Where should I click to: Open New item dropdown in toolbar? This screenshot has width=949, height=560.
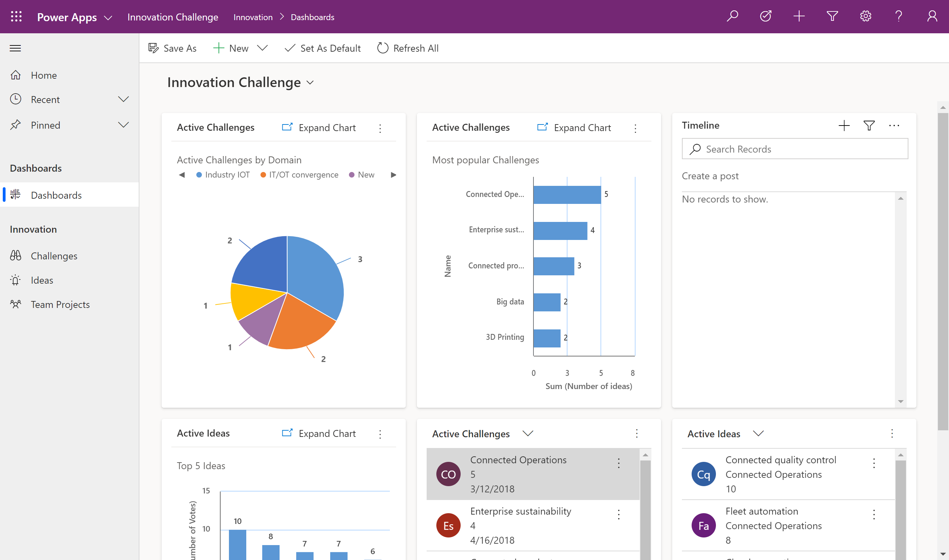(263, 48)
